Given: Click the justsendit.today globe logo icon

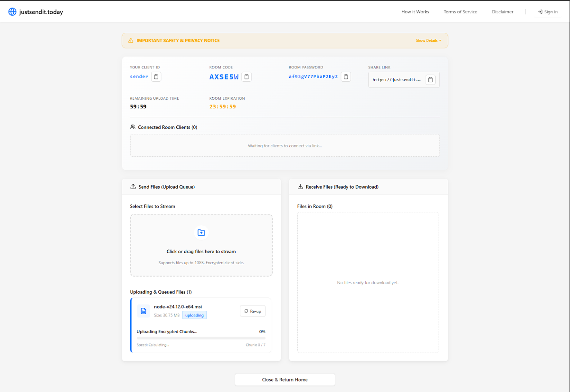Looking at the screenshot, I should 12,12.
